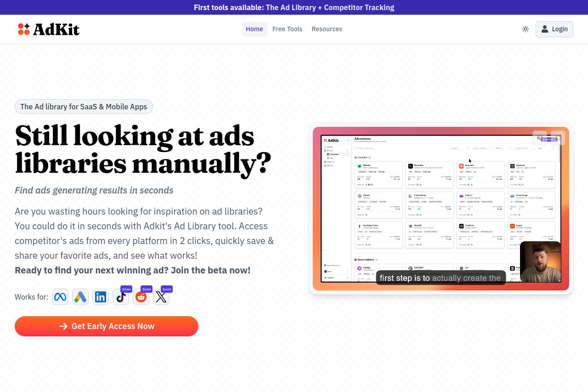The width and height of the screenshot is (588, 392).
Task: Click the Google Ads platform icon
Action: pyautogui.click(x=80, y=297)
